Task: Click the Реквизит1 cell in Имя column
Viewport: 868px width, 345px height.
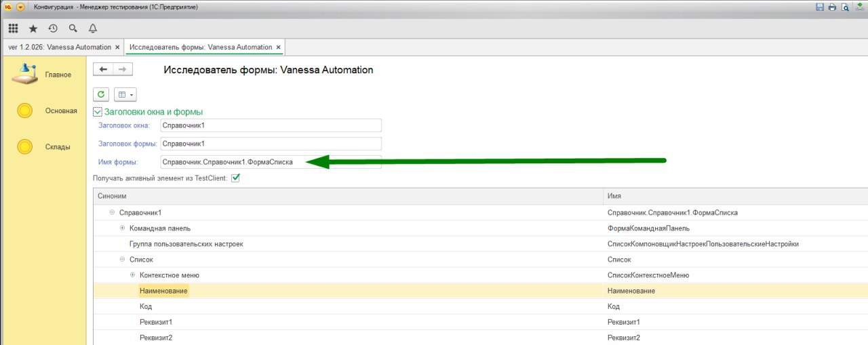Action: pos(735,322)
